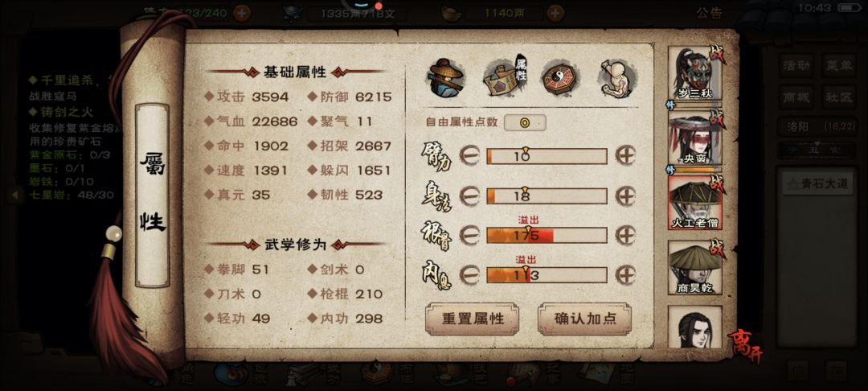Confirm points with 确认加点 button
Image resolution: width=868 pixels, height=391 pixels.
point(584,319)
